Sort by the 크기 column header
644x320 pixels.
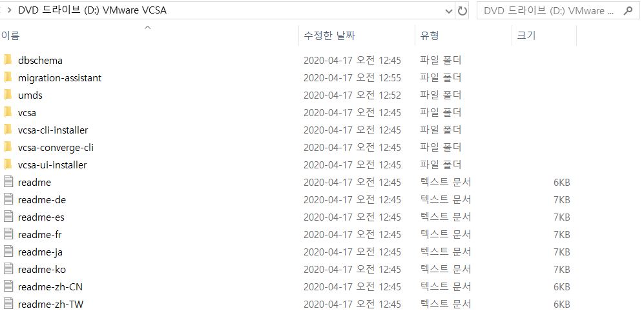click(526, 35)
